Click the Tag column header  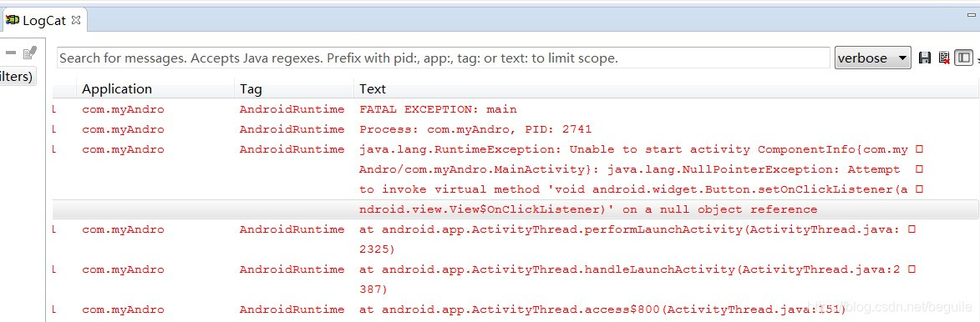tap(251, 89)
